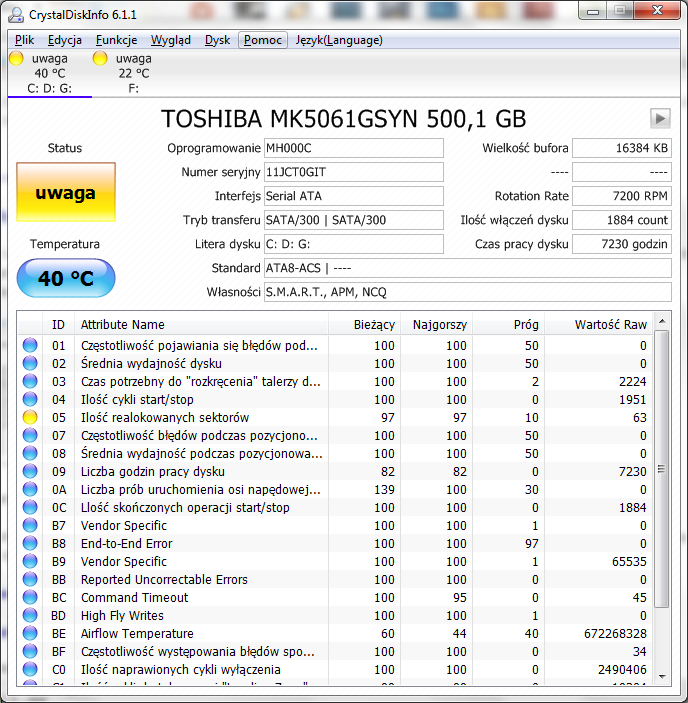The image size is (688, 703).
Task: Click the status circle for attribute 07
Action: (30, 435)
